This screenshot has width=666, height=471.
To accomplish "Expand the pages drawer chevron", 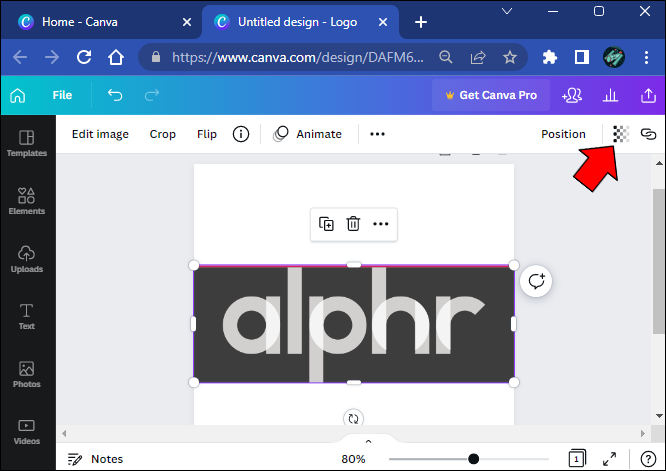I will [x=368, y=442].
